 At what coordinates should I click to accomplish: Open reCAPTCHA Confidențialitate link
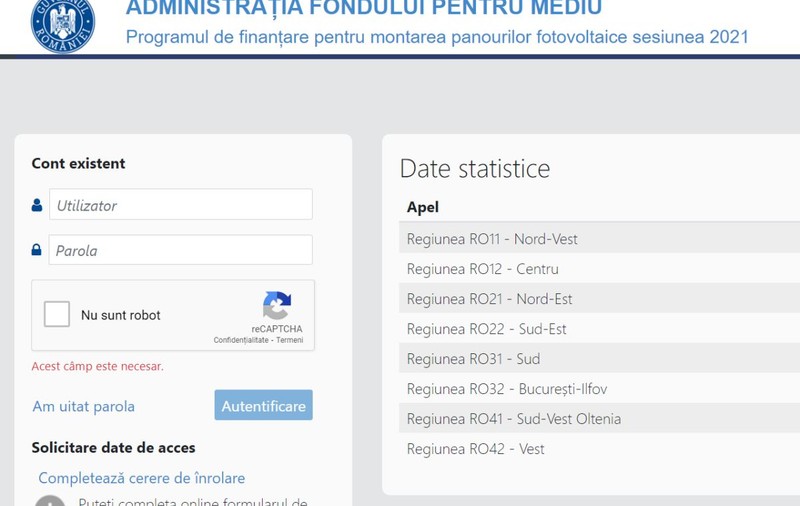[241, 340]
